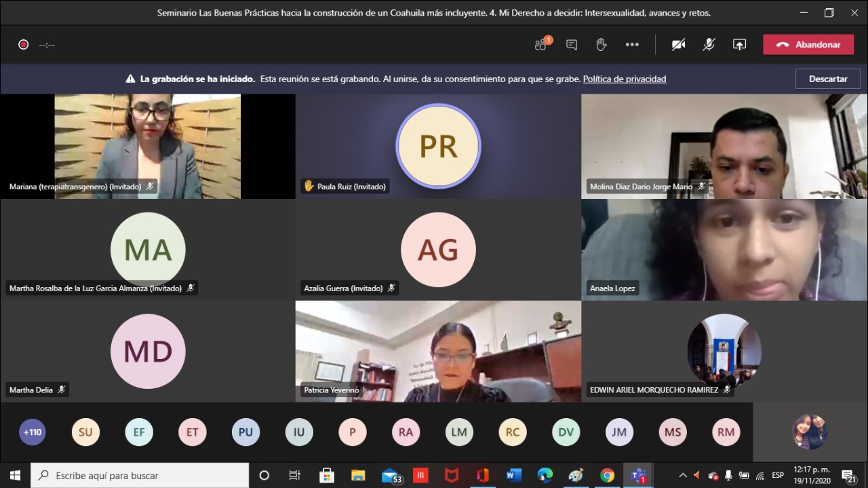
Task: Open the Política de privacidad link
Action: 624,79
